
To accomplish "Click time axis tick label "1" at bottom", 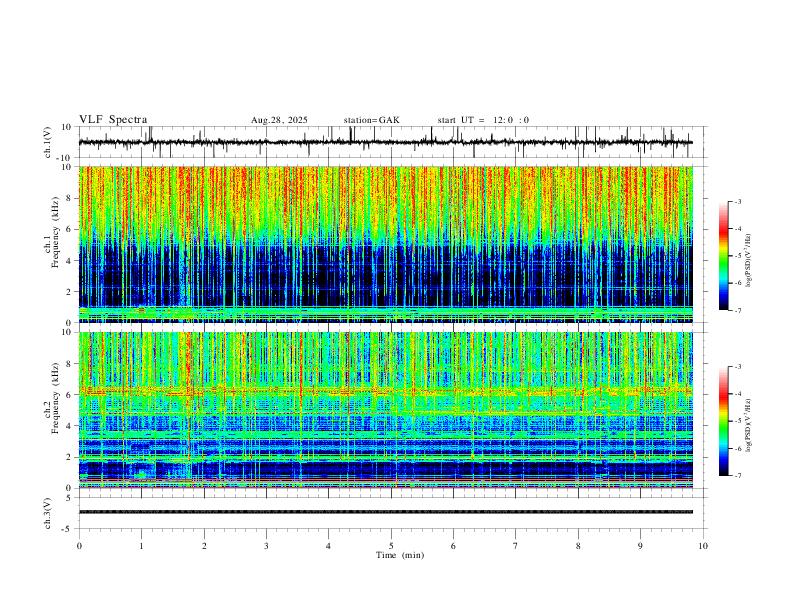I will (141, 546).
